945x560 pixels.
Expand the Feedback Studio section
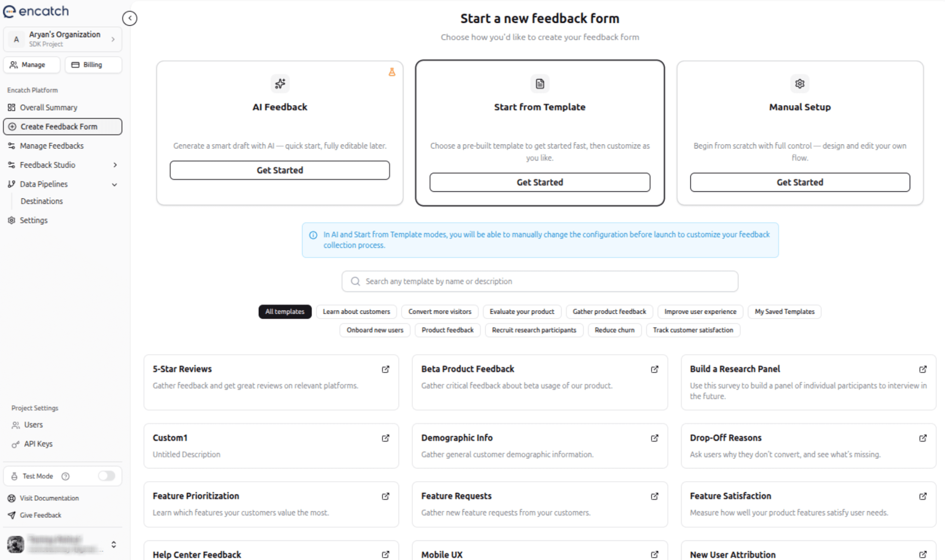[x=115, y=165]
